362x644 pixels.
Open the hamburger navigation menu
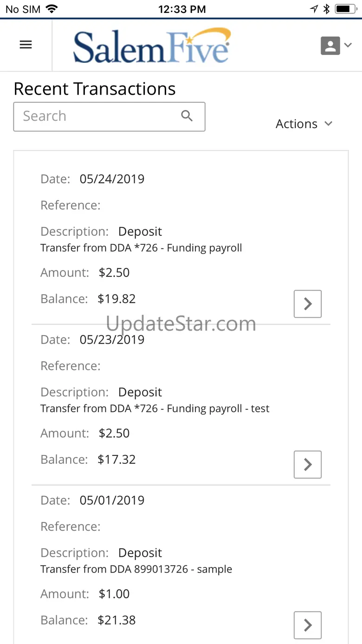[26, 45]
